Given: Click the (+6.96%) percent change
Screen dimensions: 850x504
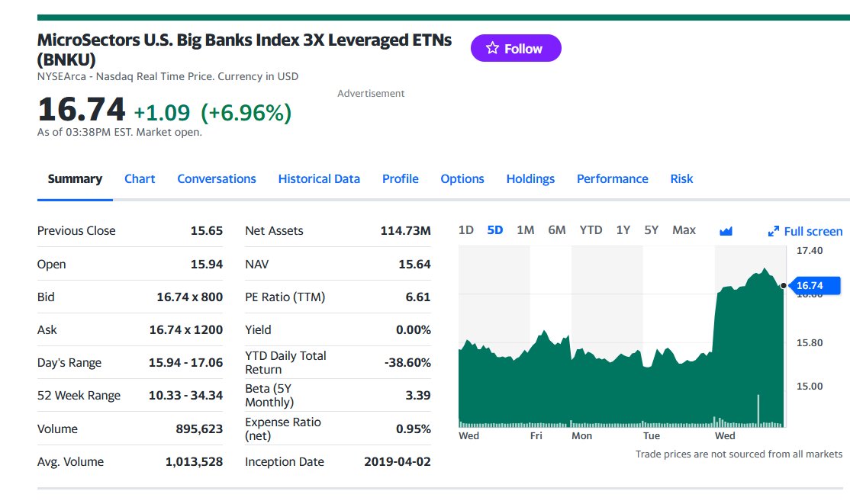Looking at the screenshot, I should tap(246, 113).
